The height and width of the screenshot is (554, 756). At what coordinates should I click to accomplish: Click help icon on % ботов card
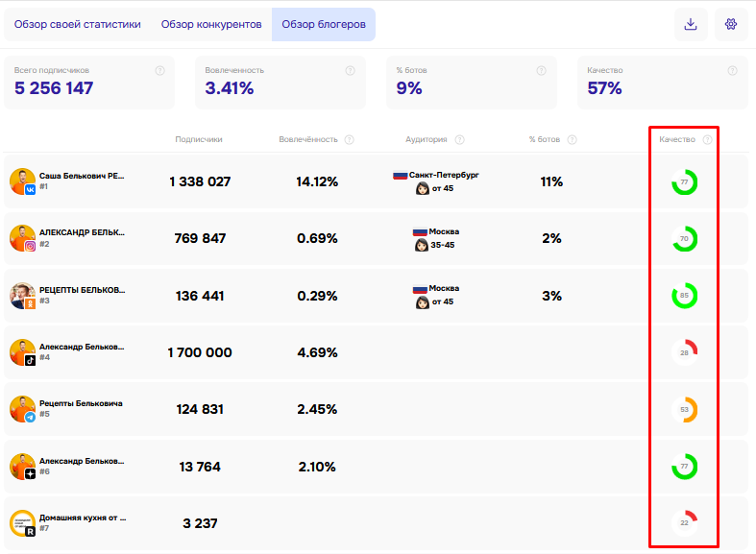coord(542,71)
